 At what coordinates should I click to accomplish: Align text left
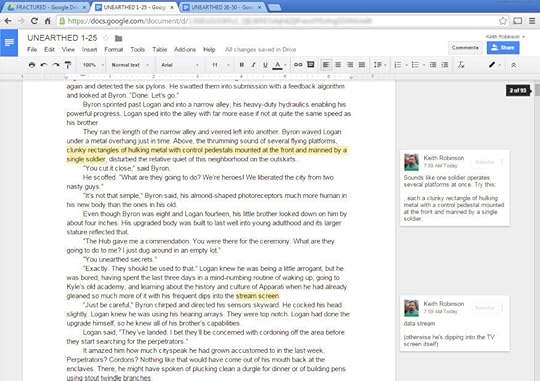point(326,65)
